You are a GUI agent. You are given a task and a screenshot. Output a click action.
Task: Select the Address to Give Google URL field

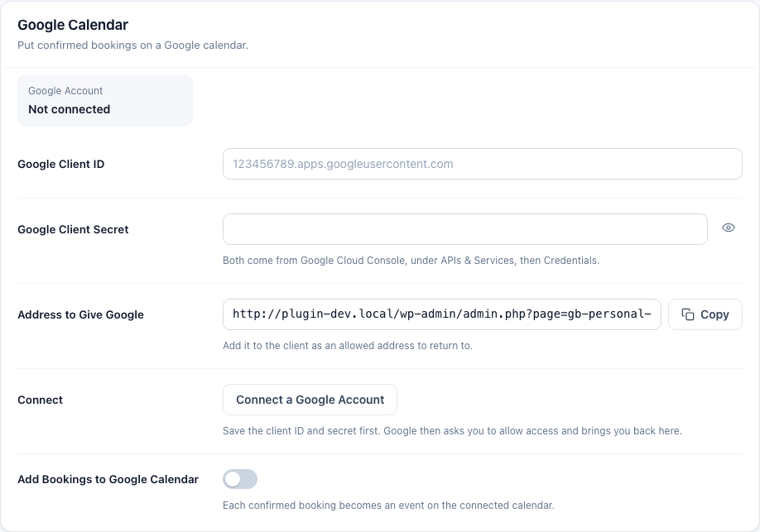(441, 314)
